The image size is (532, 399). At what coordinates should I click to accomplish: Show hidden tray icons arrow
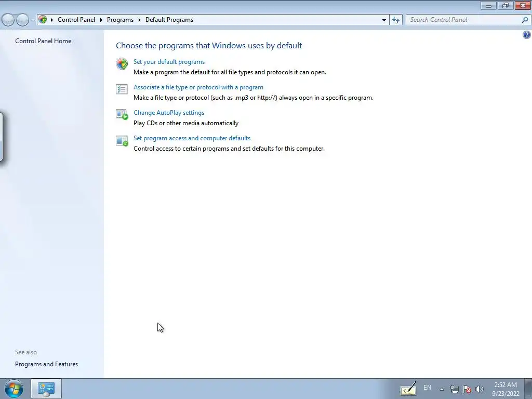tap(442, 389)
